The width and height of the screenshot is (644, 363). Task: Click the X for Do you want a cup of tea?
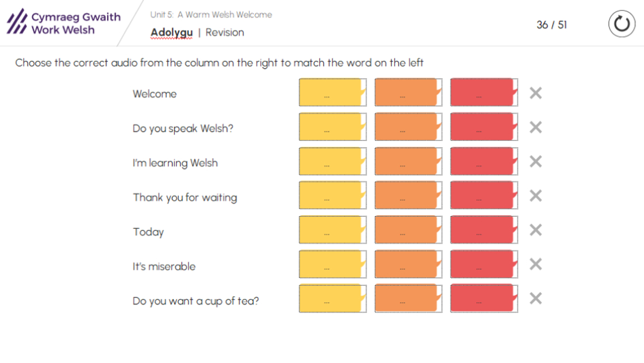535,299
